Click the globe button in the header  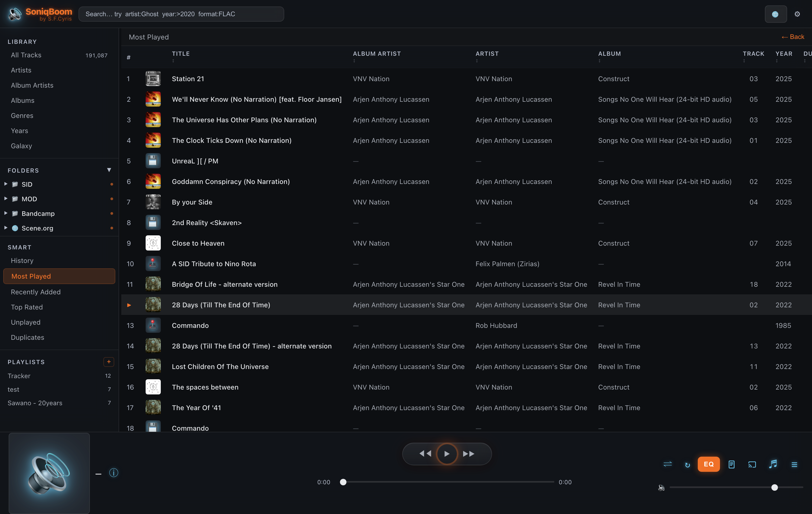775,14
